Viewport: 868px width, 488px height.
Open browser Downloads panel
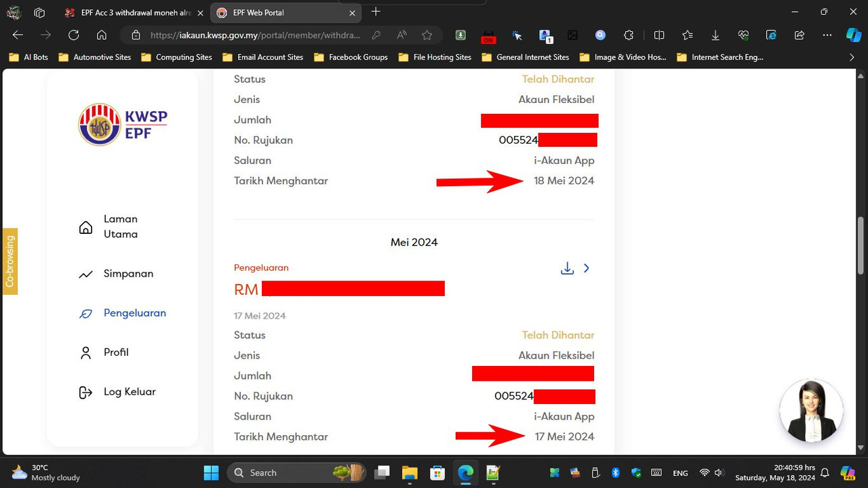click(x=715, y=35)
